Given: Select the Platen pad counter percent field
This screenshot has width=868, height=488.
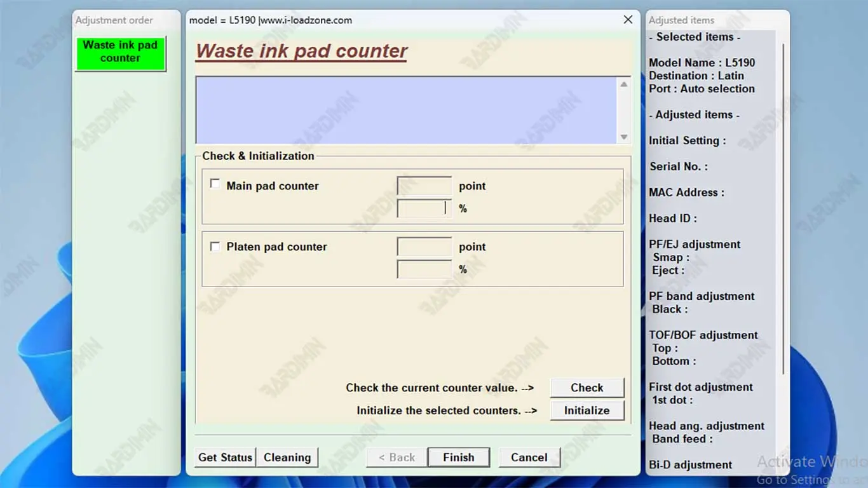Looking at the screenshot, I should click(424, 269).
